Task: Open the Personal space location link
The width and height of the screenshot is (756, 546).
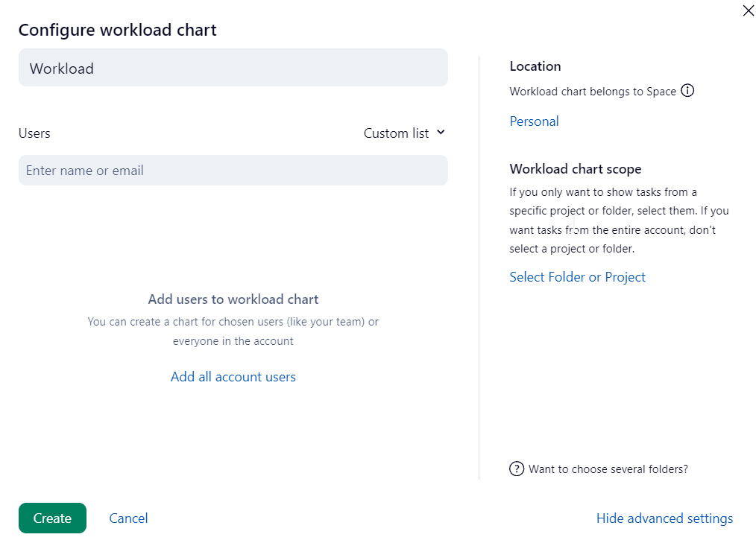Action: (534, 121)
